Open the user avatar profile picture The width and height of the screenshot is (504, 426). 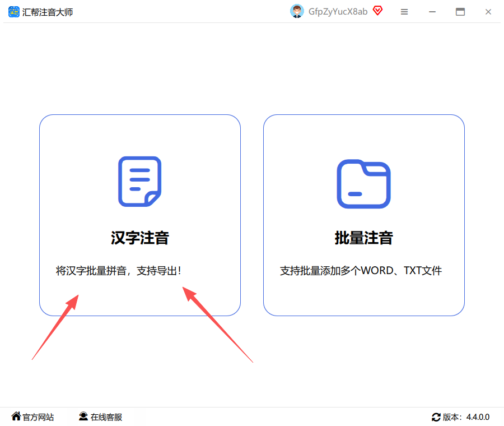point(297,11)
